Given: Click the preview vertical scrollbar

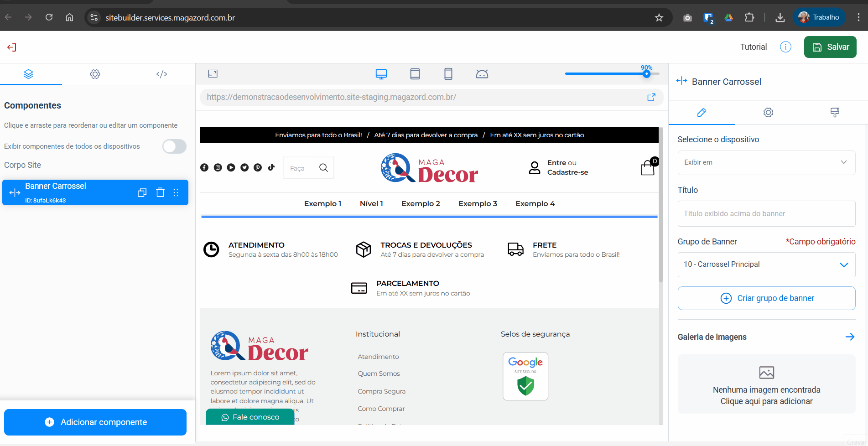Looking at the screenshot, I should click(661, 205).
